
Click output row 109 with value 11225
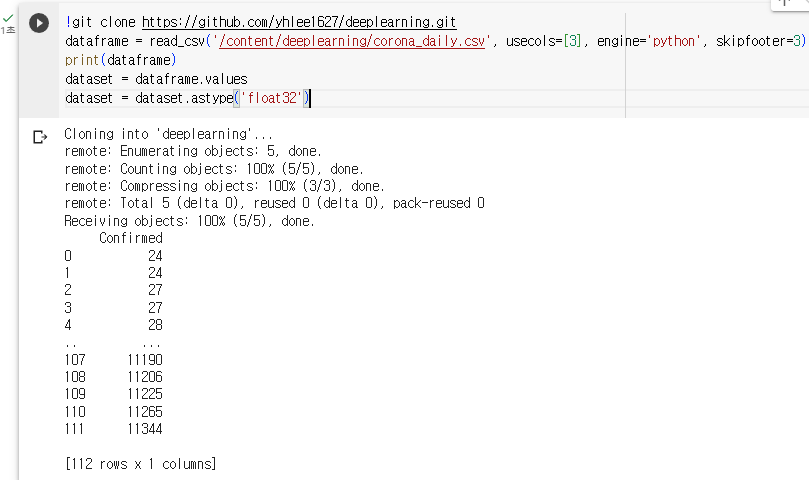[114, 394]
